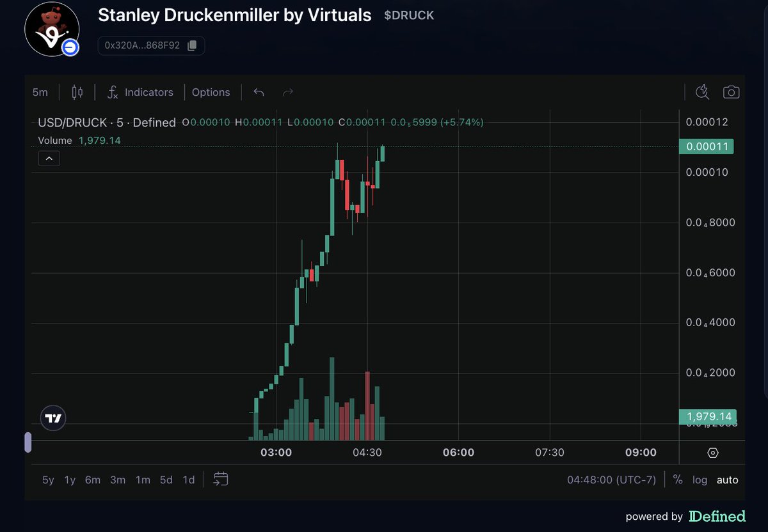Click the 09:00 time axis label

coord(641,453)
